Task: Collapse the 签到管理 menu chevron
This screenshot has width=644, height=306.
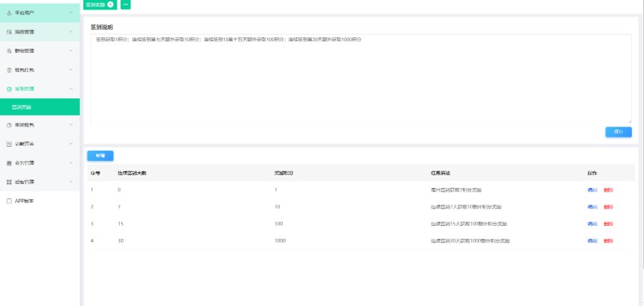Action: click(x=71, y=89)
